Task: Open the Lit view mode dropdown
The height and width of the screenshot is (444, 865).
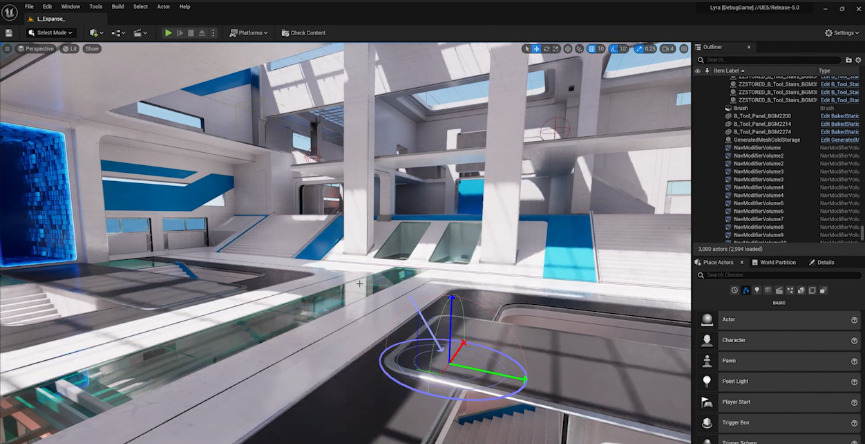Action: point(70,49)
